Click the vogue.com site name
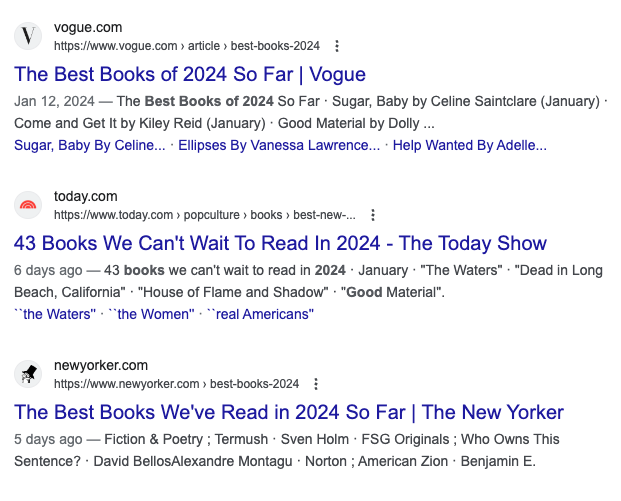This screenshot has width=621, height=501. click(x=88, y=28)
